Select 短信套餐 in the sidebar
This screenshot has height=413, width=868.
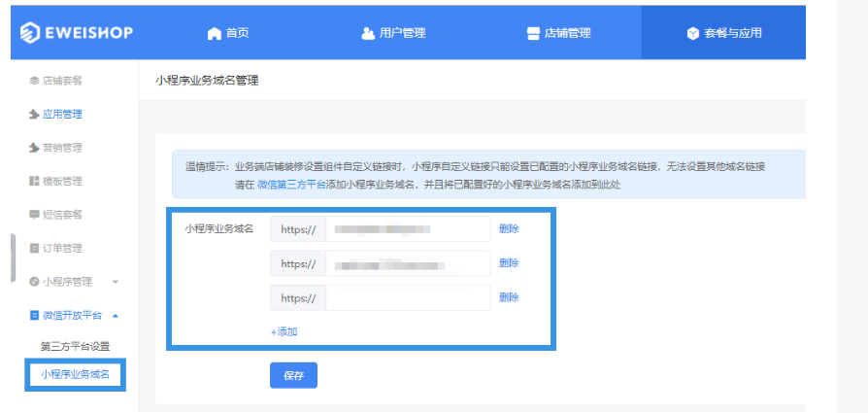coord(62,215)
